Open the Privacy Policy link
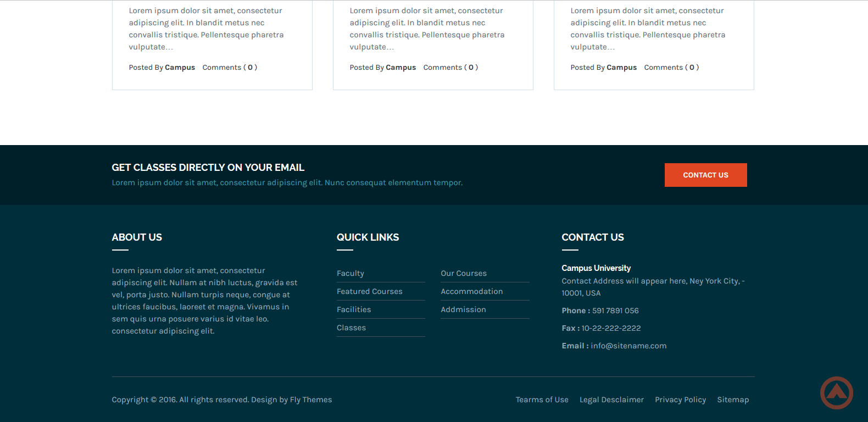868x422 pixels. [680, 399]
